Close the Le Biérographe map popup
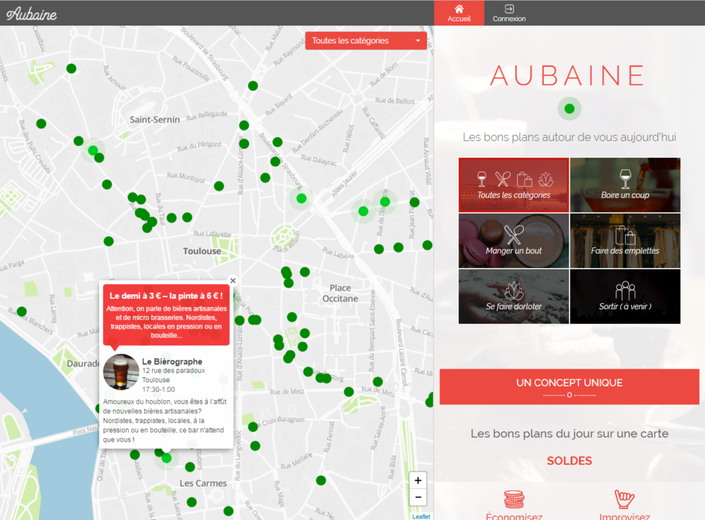Viewport: 705px width, 520px height. coord(233,281)
